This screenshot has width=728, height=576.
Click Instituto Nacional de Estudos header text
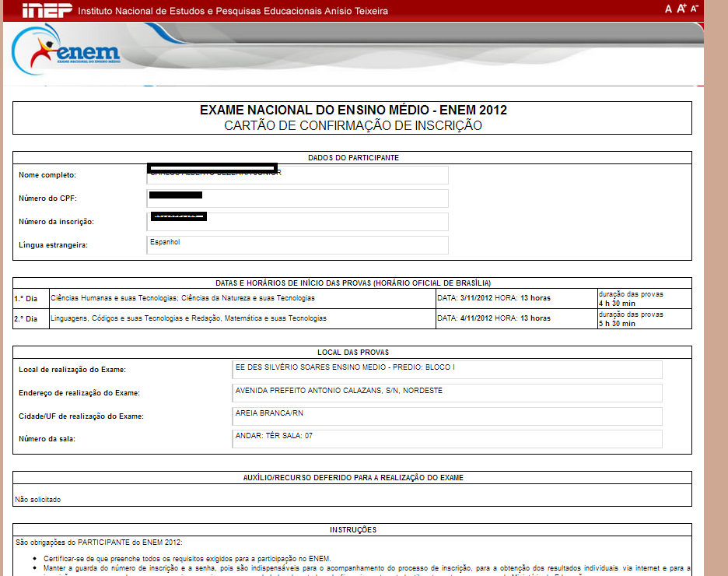point(233,11)
